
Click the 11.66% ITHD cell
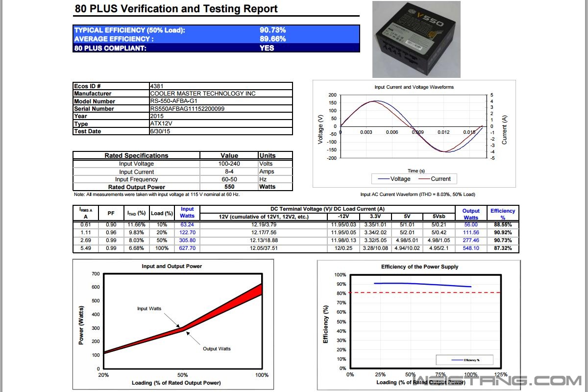coord(136,225)
